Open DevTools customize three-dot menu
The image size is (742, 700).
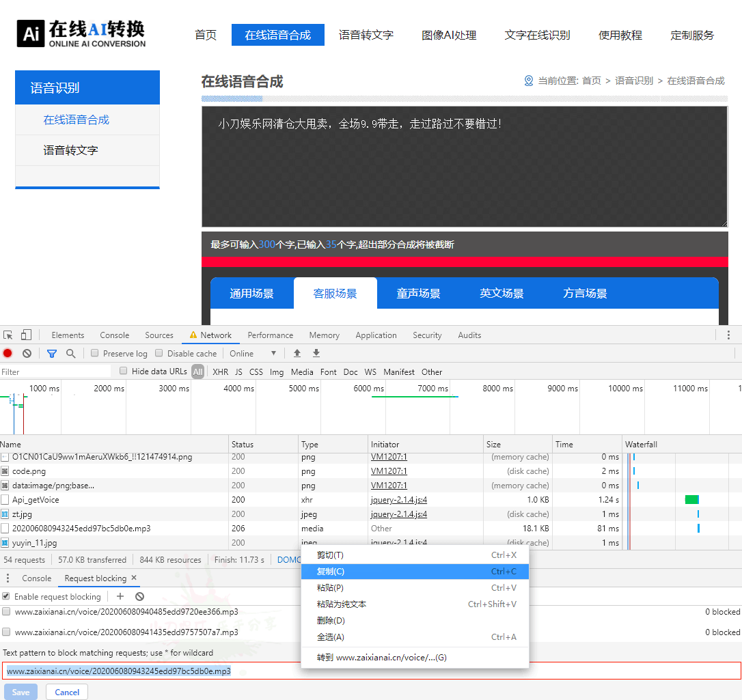coord(728,335)
